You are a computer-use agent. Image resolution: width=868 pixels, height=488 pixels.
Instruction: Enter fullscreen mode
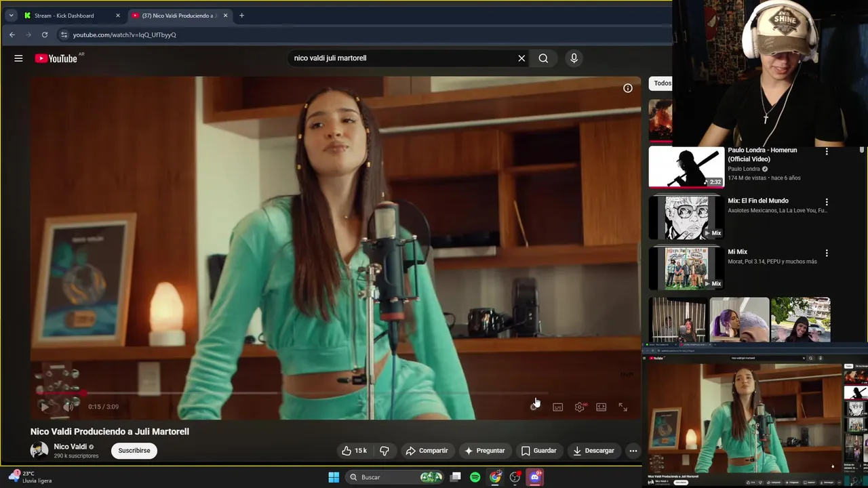[x=623, y=407]
